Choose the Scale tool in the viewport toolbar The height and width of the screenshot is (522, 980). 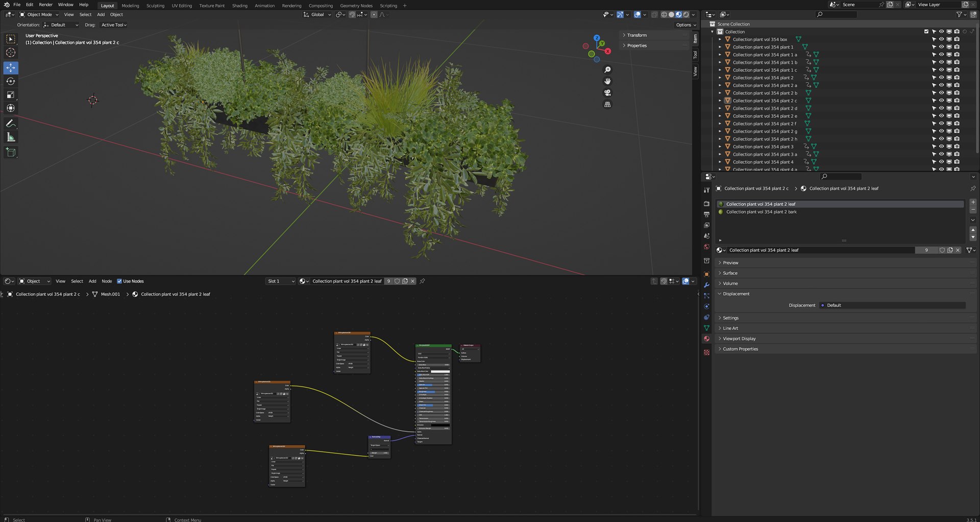pyautogui.click(x=11, y=94)
